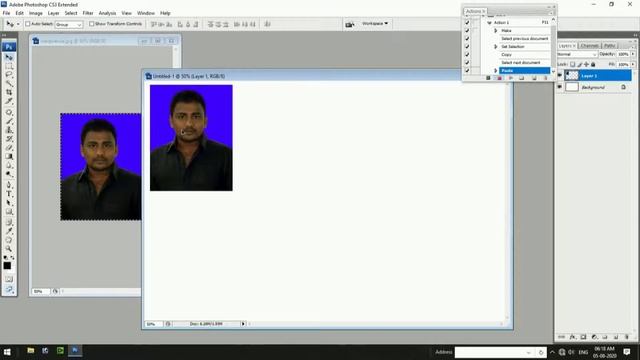Hide the Background layer eye icon
This screenshot has width=640, height=360.
click(x=560, y=87)
